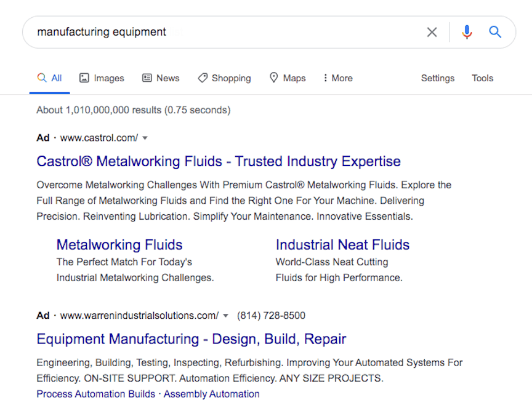Click the Images tab picture icon

tap(84, 78)
